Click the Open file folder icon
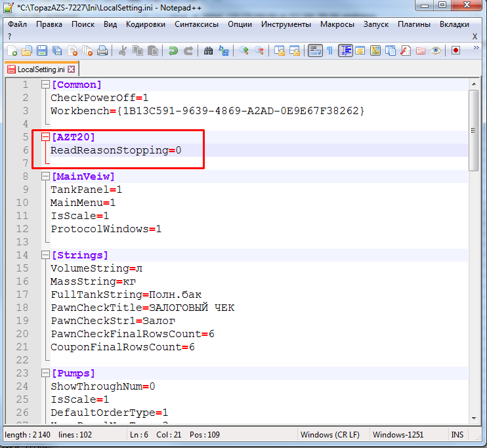 coord(27,51)
